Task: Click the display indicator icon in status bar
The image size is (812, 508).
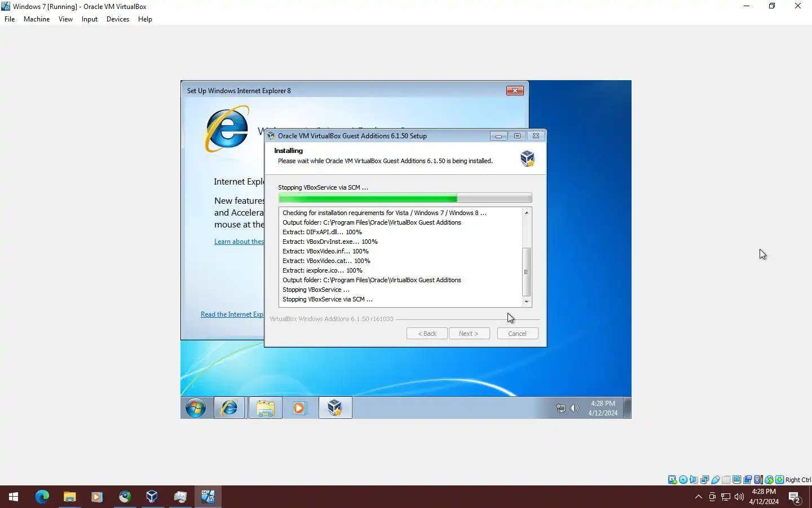Action: pos(736,480)
